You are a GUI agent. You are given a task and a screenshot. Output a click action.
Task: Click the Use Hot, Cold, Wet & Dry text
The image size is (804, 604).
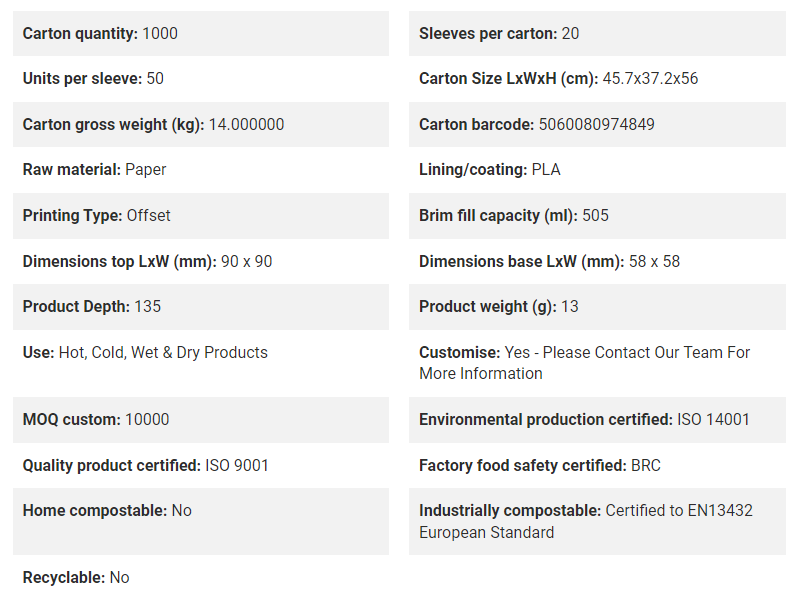145,353
